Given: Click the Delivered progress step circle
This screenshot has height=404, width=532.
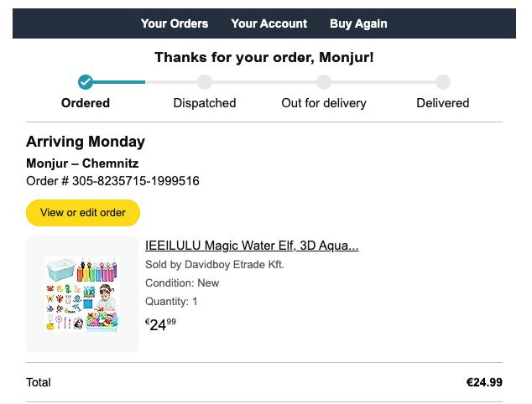Looking at the screenshot, I should 443,82.
